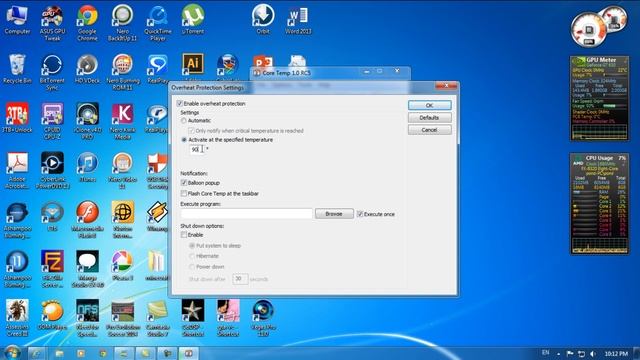This screenshot has height=360, width=640.
Task: Uncheck the Balloon popup notification
Action: (184, 182)
